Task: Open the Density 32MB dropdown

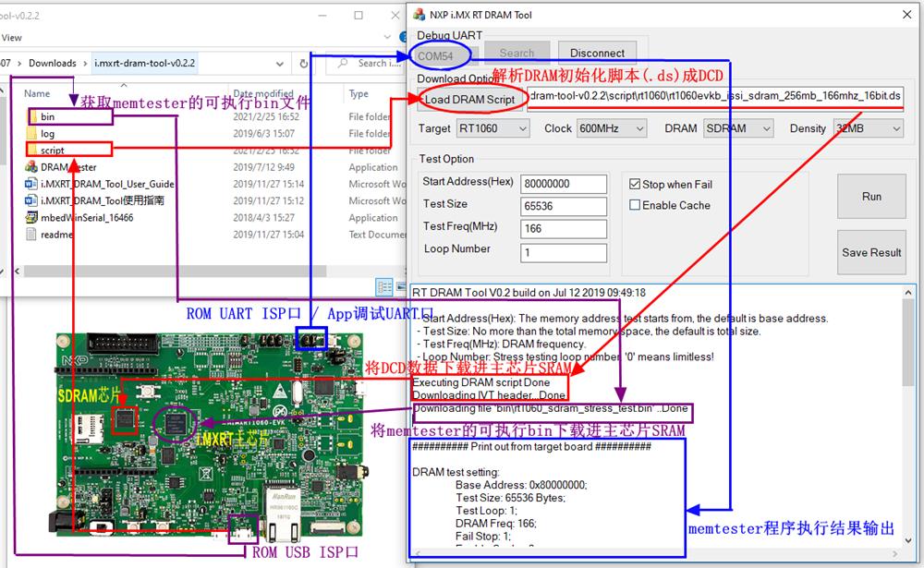Action: point(868,128)
